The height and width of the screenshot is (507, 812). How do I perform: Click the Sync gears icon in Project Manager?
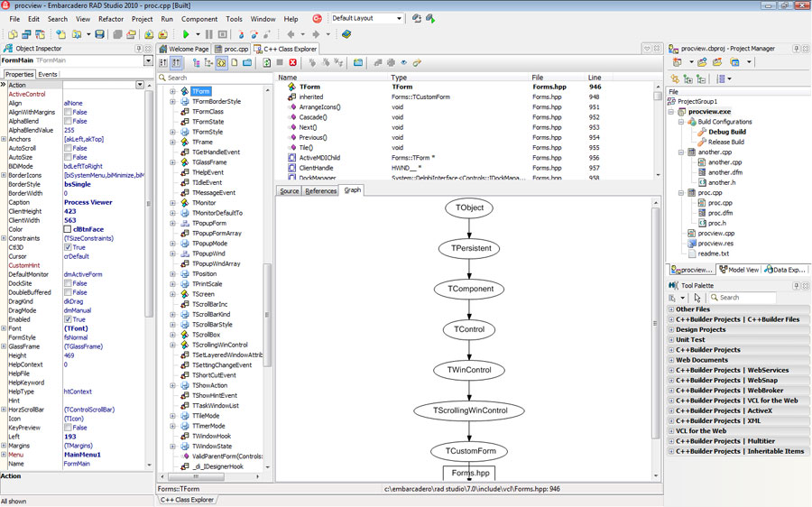675,78
